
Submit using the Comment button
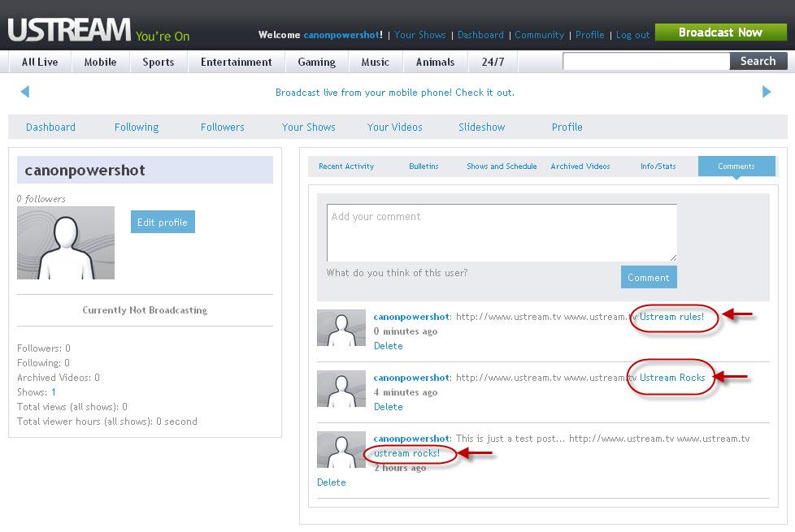648,278
